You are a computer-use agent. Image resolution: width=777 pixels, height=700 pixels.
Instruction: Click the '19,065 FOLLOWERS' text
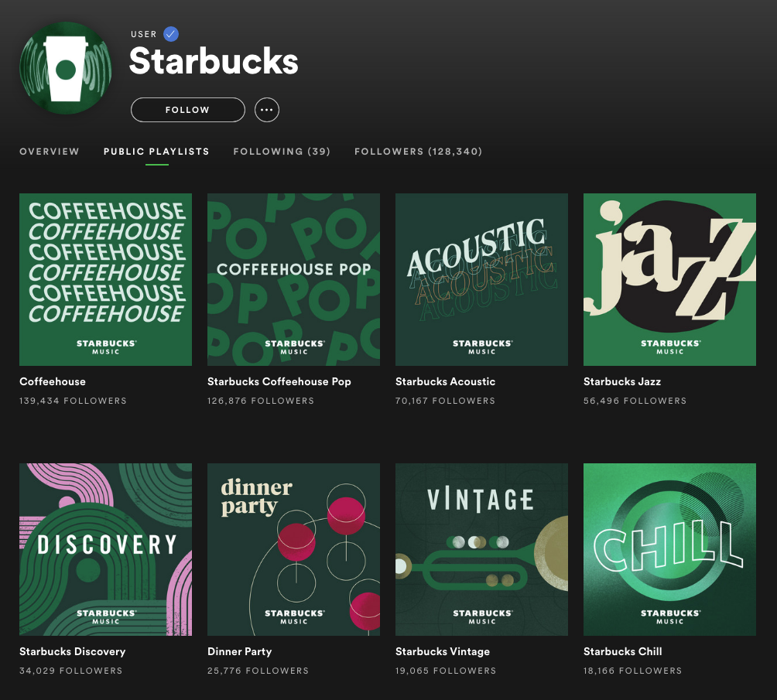[x=446, y=671]
